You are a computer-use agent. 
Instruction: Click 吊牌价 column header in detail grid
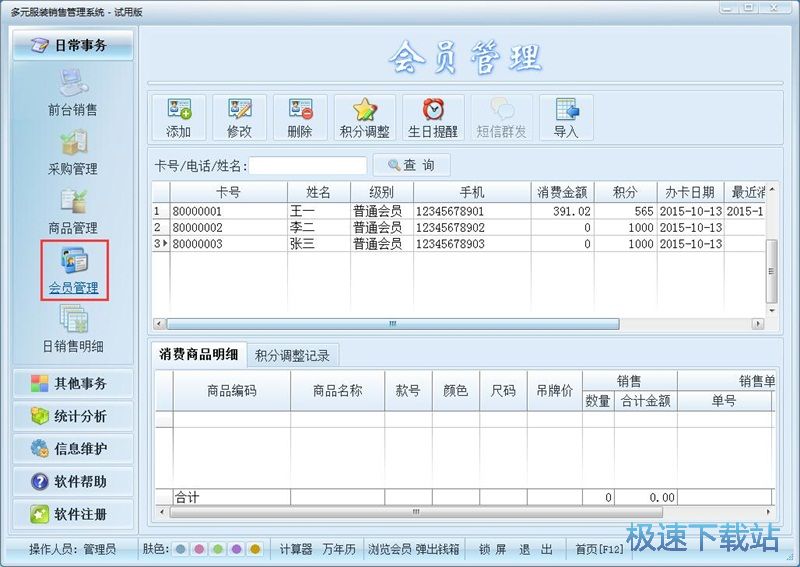click(x=555, y=391)
